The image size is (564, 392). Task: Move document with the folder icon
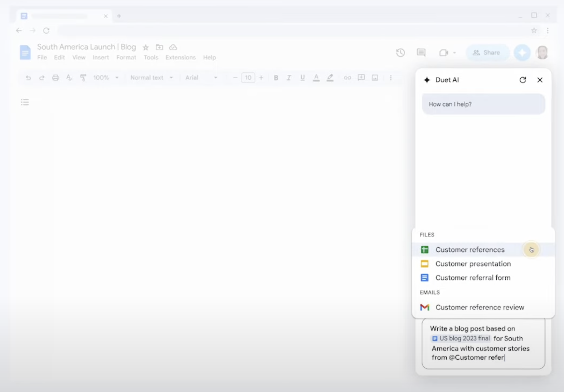159,47
